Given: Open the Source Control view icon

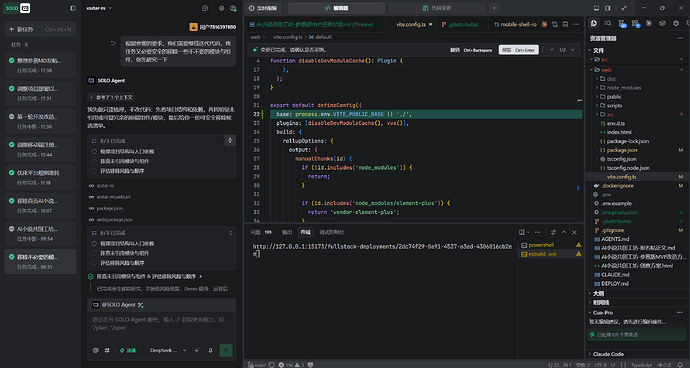Looking at the screenshot, I should pyautogui.click(x=622, y=23).
